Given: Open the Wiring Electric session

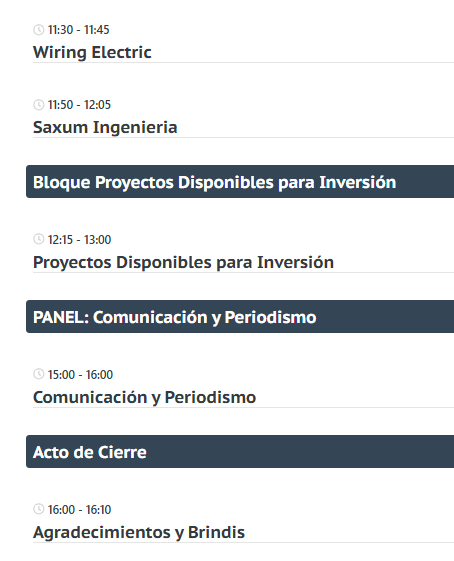Looking at the screenshot, I should click(92, 52).
